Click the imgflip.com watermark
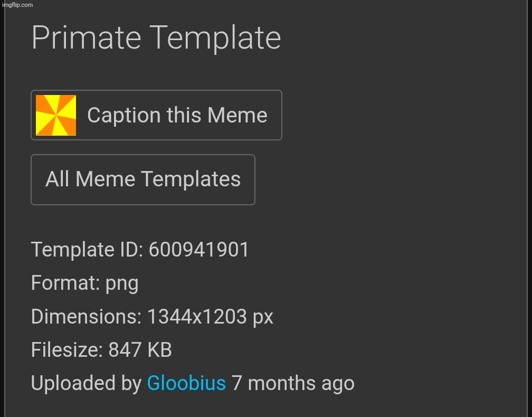532x417 pixels. pos(17,5)
